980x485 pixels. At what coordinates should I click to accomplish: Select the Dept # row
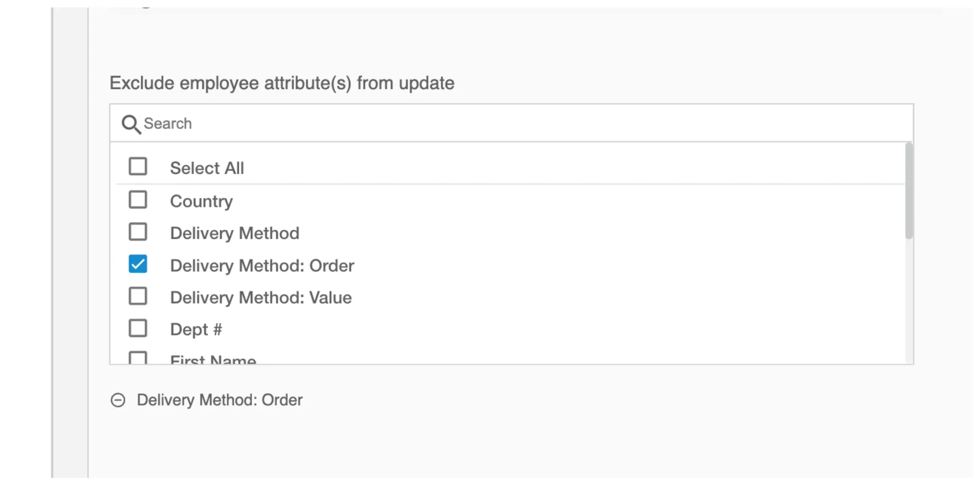pos(196,329)
